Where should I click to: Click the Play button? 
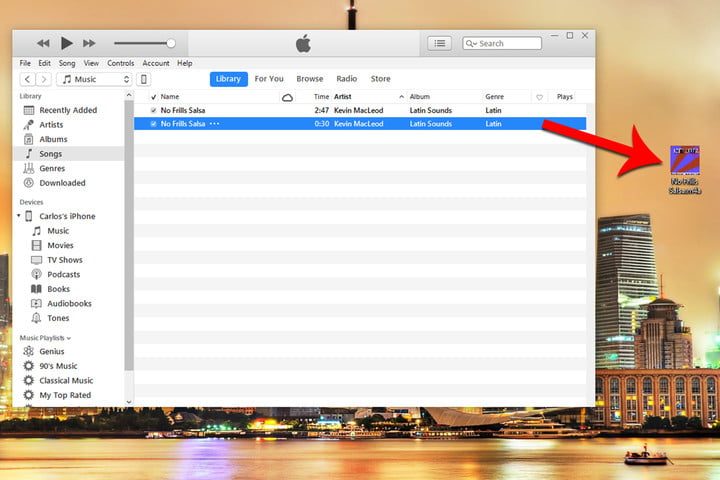pos(67,43)
